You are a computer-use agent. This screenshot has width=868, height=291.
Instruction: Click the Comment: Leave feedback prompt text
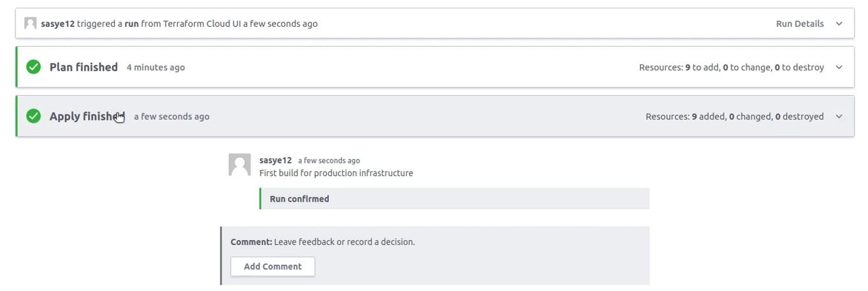pos(322,242)
